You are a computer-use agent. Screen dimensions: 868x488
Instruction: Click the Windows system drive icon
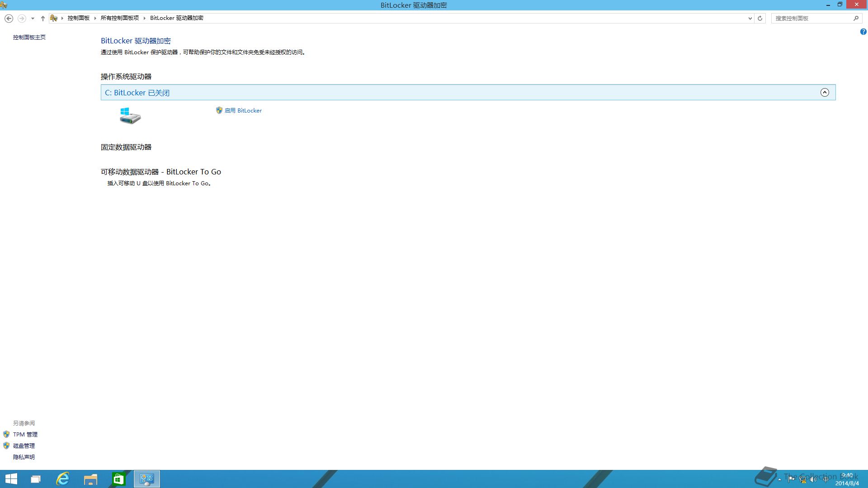click(x=130, y=116)
